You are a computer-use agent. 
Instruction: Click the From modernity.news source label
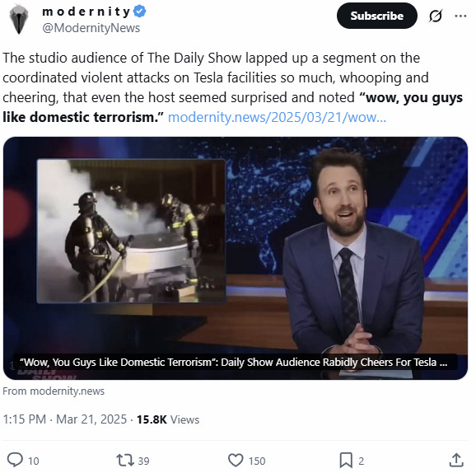pyautogui.click(x=54, y=391)
